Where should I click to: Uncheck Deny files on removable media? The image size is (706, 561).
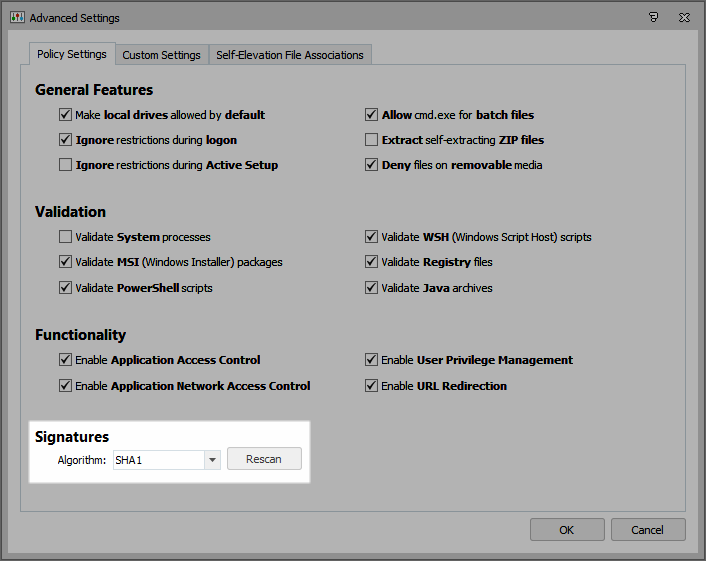[372, 165]
